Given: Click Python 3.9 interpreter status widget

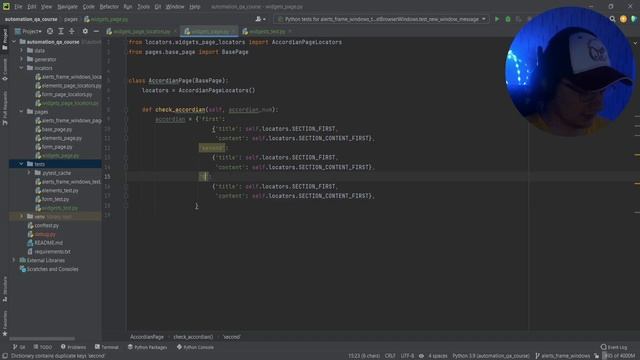Looking at the screenshot, I should [491, 356].
